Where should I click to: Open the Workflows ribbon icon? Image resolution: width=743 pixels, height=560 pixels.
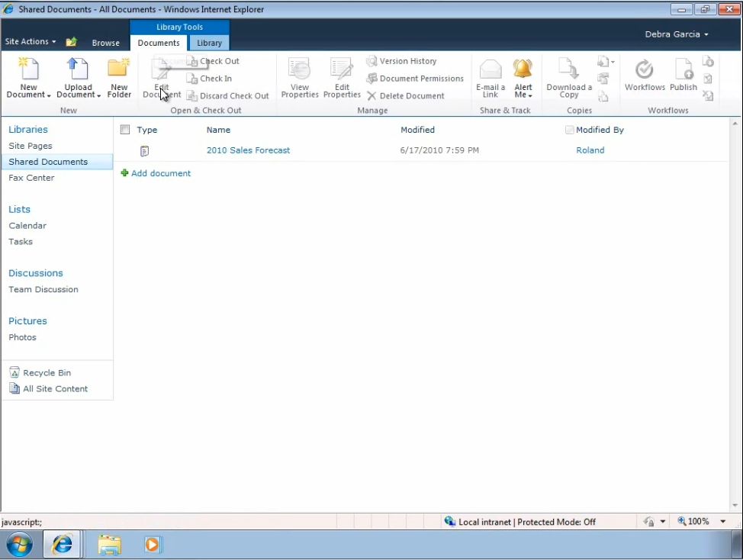point(645,70)
